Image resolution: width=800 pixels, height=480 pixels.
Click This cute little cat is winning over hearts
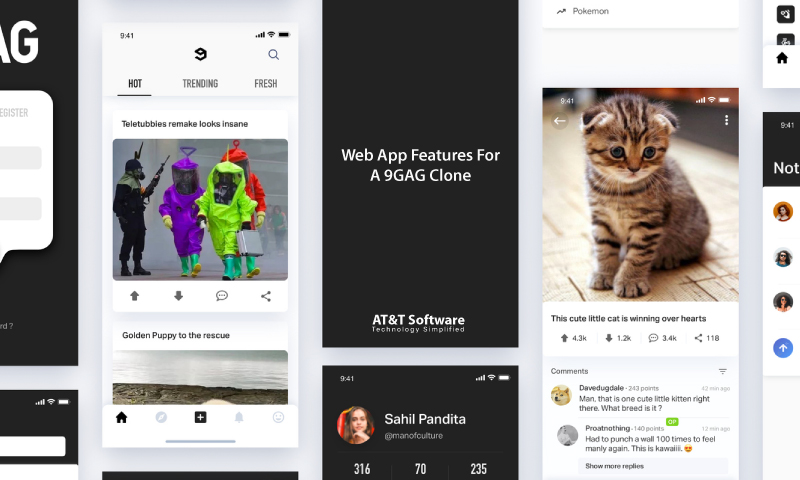point(628,318)
